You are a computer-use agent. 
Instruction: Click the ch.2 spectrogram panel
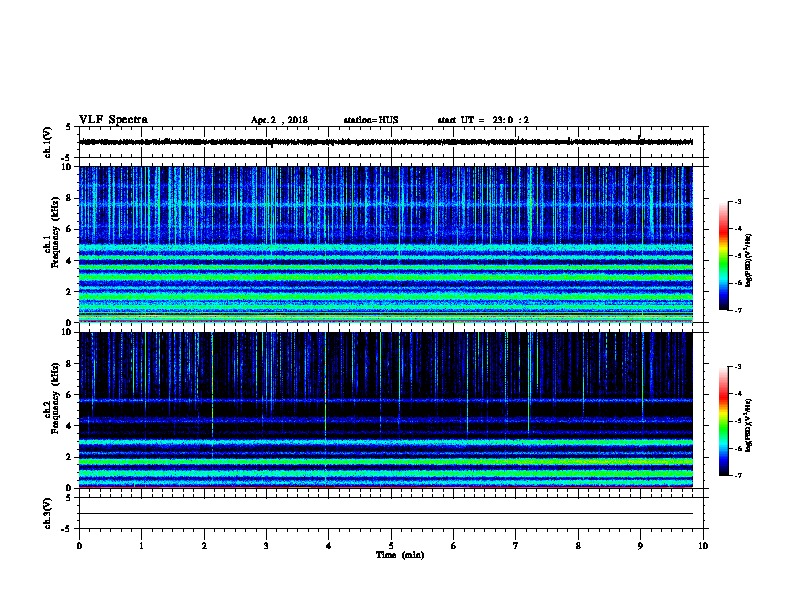386,410
